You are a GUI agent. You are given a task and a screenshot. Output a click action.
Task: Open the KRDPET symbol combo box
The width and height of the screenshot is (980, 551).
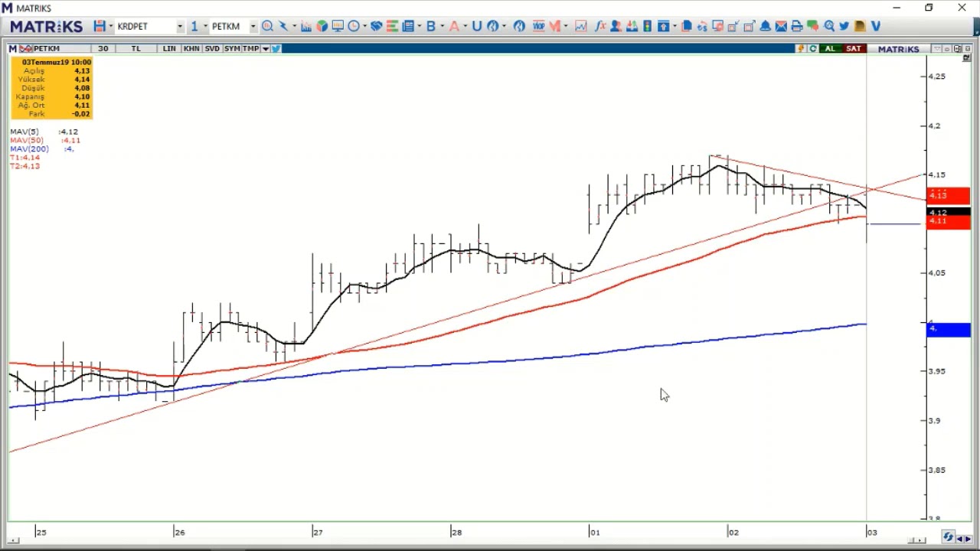click(x=149, y=26)
